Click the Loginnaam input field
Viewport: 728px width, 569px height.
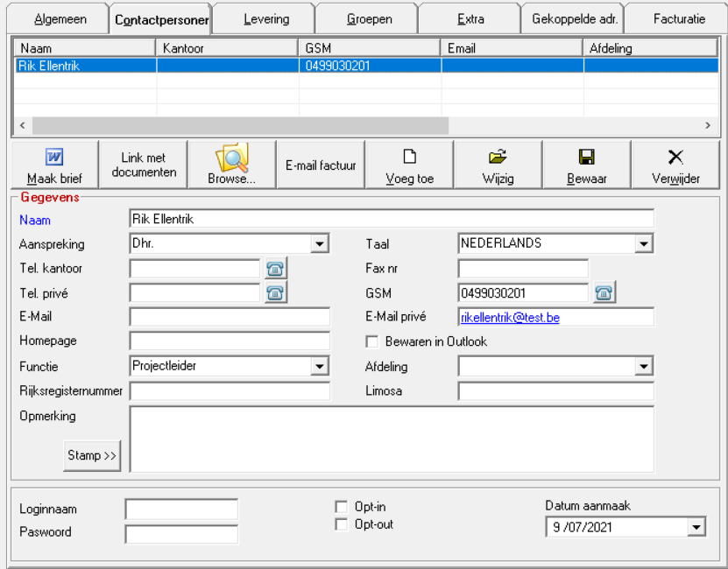tap(181, 509)
